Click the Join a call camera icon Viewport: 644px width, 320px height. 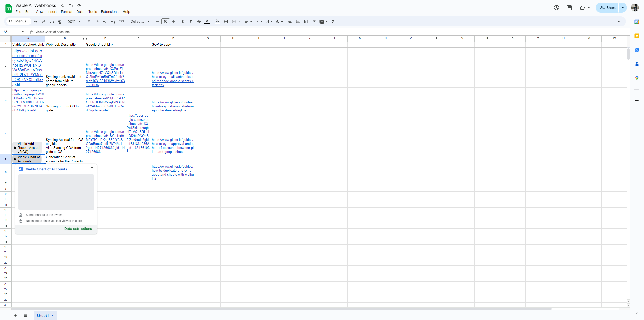583,8
